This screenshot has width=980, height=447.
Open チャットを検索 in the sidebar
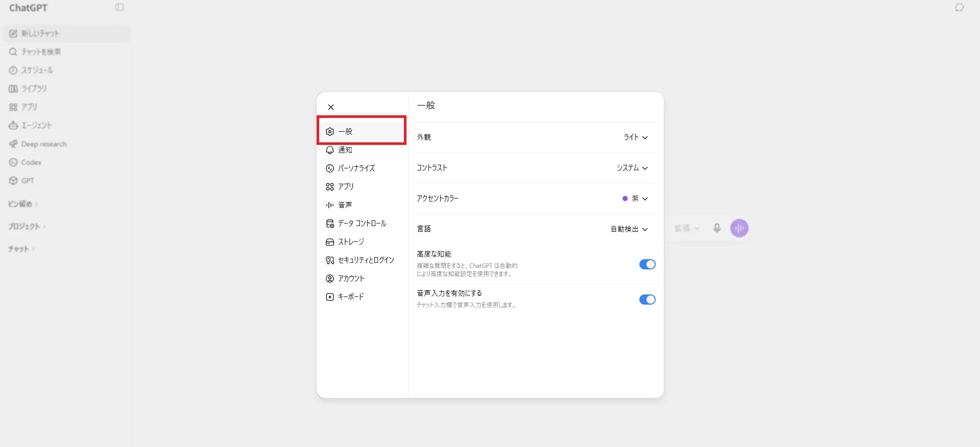66,52
